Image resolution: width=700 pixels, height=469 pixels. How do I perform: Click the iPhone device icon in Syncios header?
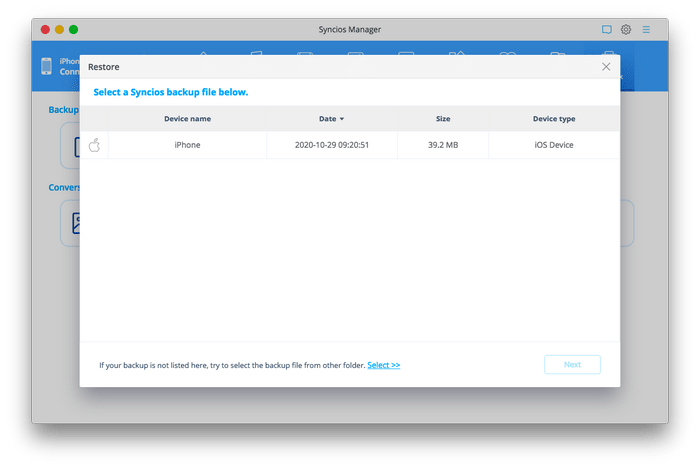(46, 66)
